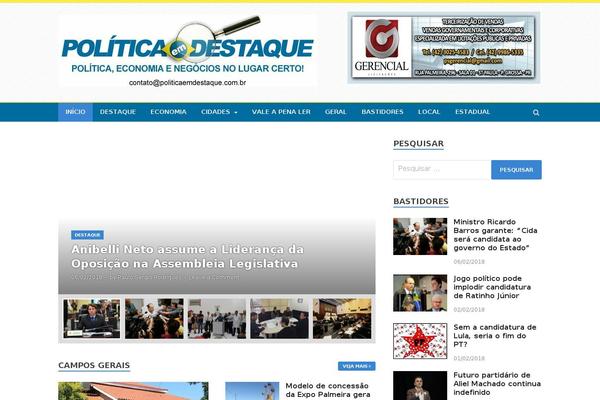
Task: Open the DESTAQUE menu item
Action: (x=118, y=112)
